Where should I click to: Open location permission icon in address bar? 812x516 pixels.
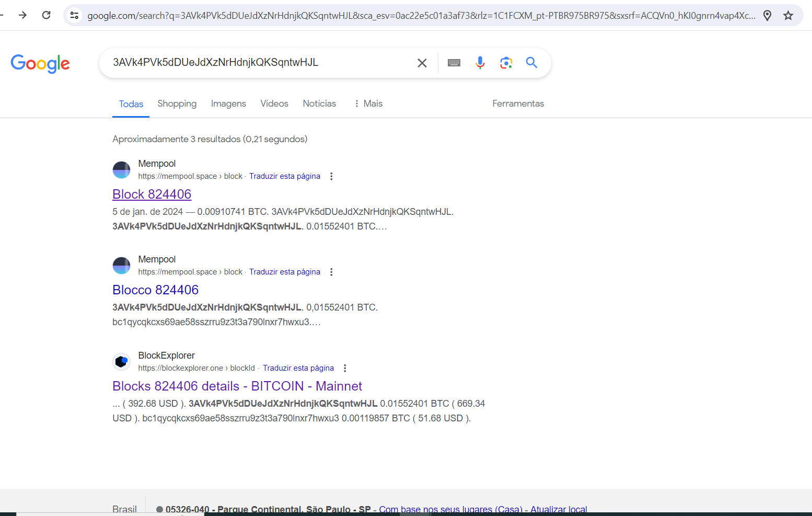point(767,16)
